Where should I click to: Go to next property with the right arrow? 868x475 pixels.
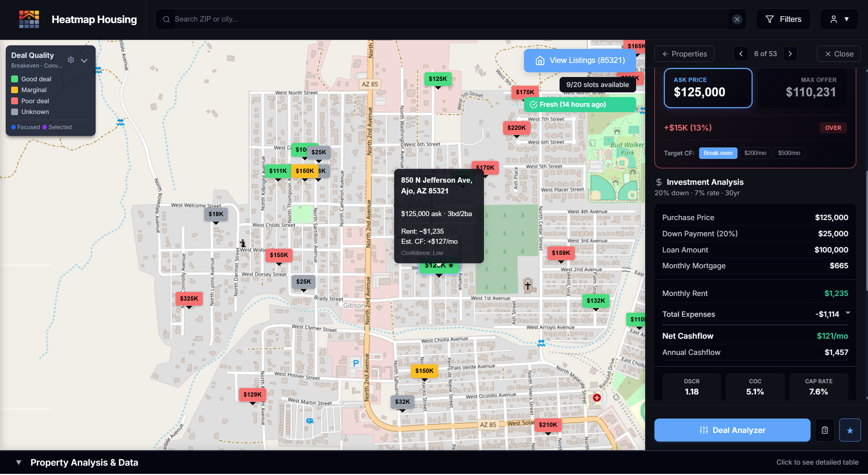coord(790,54)
